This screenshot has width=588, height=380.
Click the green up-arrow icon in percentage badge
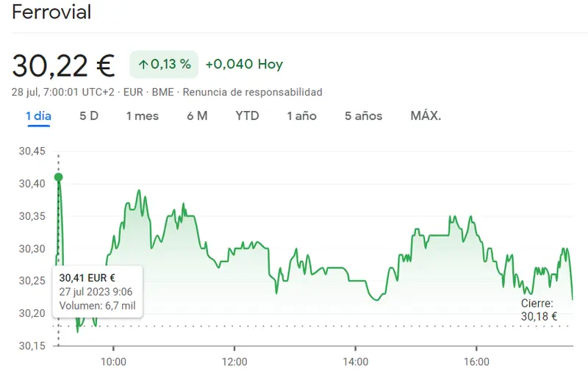(x=143, y=65)
